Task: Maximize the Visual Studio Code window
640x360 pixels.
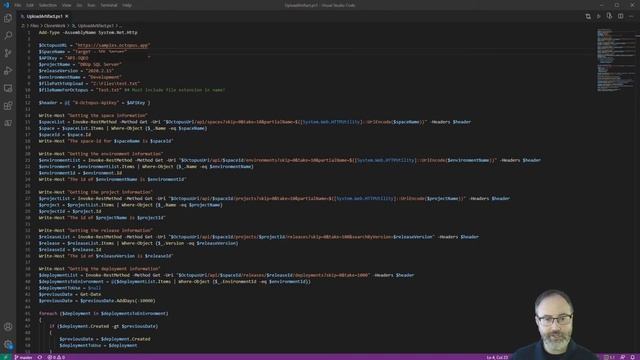Action: (617, 5)
